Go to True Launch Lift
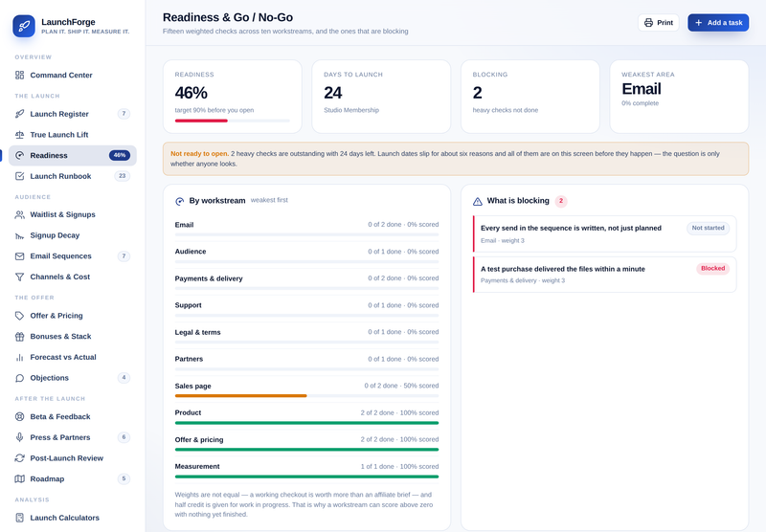Screen dimensions: 766x532 [x=73, y=135]
